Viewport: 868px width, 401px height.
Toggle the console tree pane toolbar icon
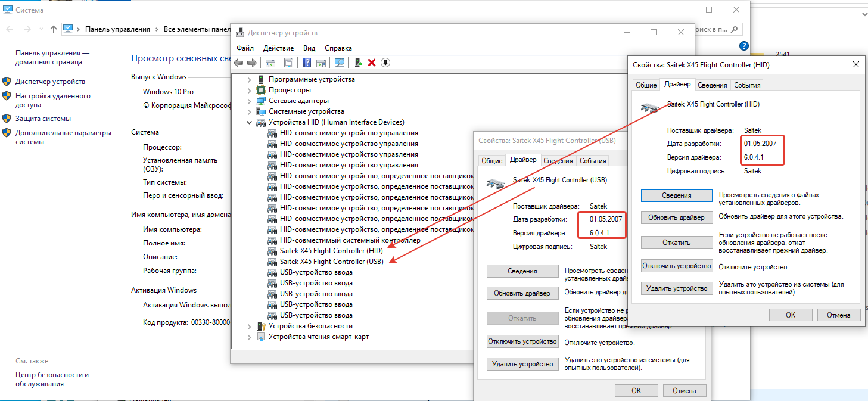click(x=270, y=63)
